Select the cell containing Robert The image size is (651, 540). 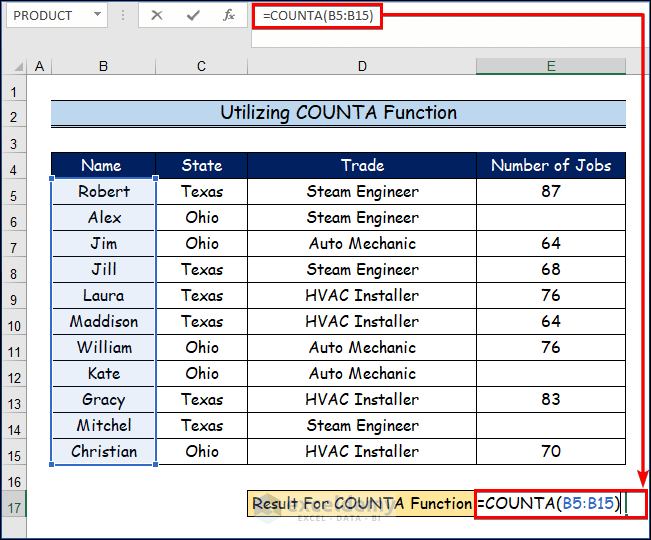[103, 192]
